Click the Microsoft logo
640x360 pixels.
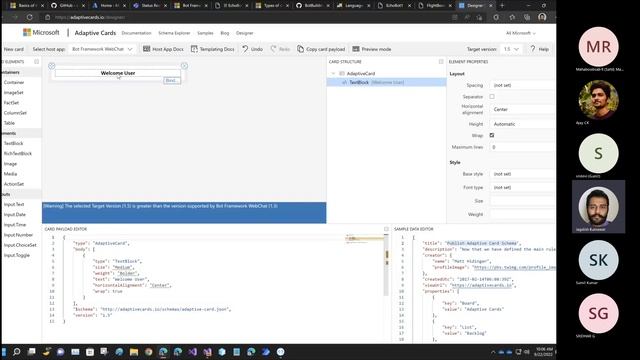[x=41, y=32]
